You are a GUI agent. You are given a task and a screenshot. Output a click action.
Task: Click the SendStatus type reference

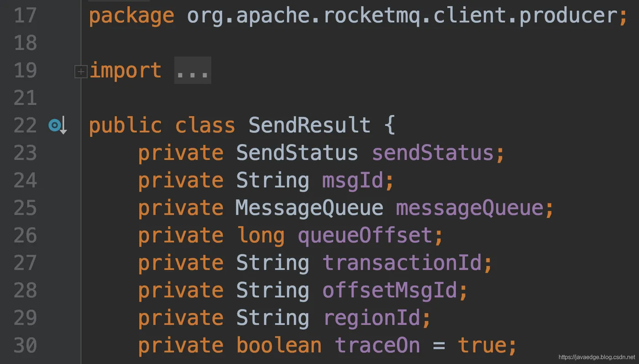click(297, 153)
